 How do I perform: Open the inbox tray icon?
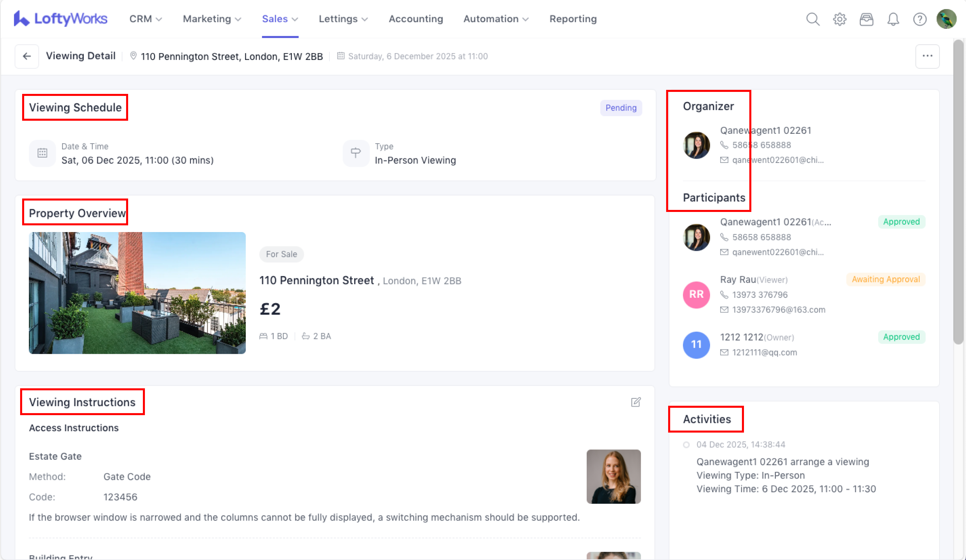[x=866, y=19]
